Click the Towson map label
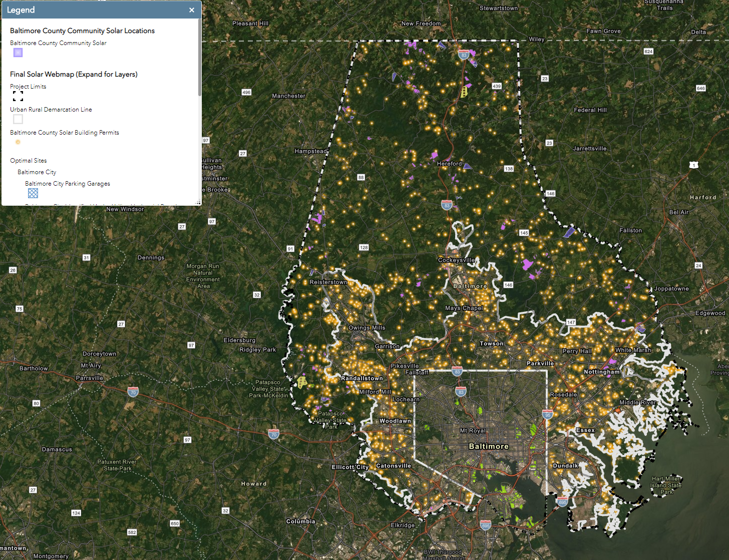The width and height of the screenshot is (729, 560). [492, 344]
